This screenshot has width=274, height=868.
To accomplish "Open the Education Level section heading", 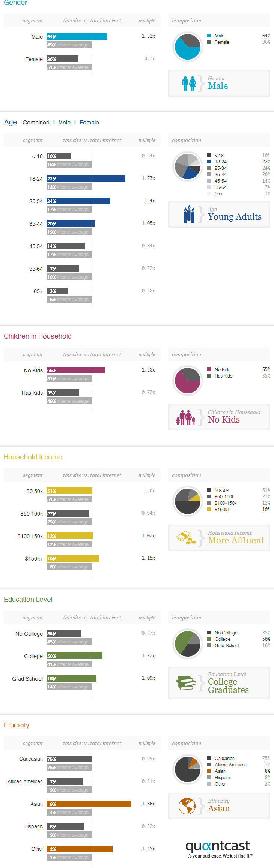I will click(x=28, y=600).
